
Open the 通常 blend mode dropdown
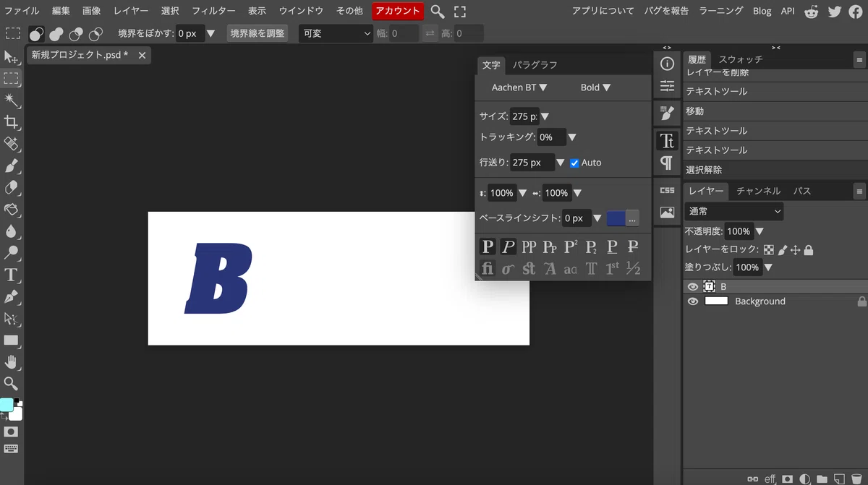coord(734,211)
